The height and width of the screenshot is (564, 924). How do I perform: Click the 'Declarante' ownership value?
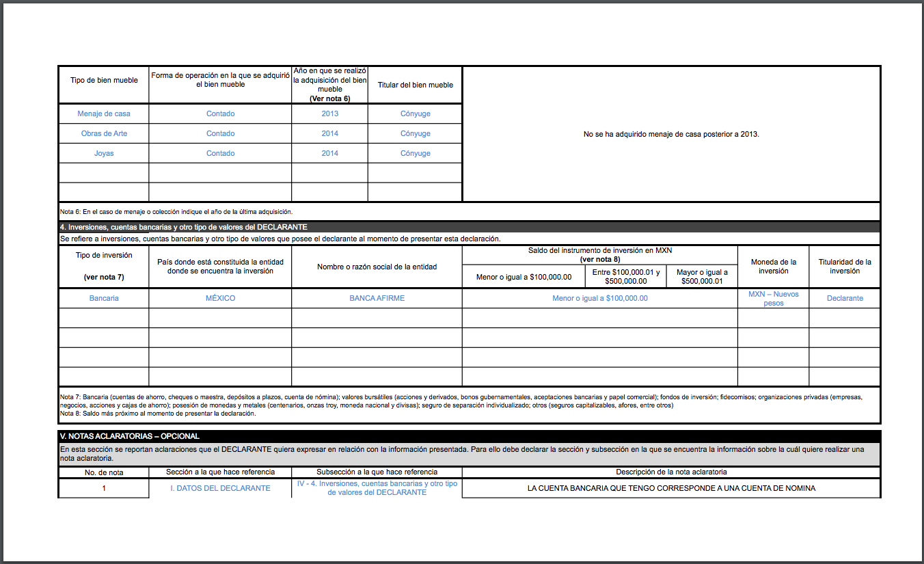(x=845, y=298)
